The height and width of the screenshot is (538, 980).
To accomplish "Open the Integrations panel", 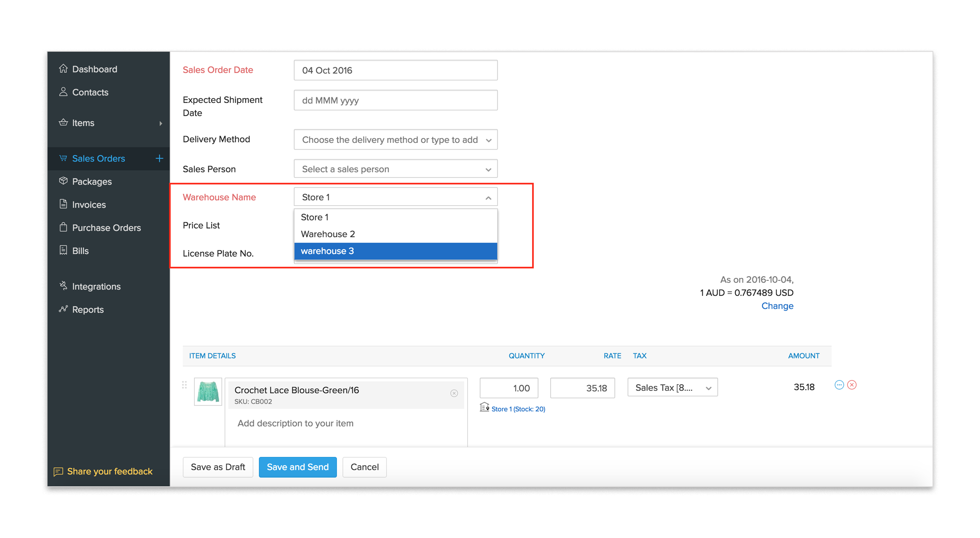I will [x=63, y=286].
